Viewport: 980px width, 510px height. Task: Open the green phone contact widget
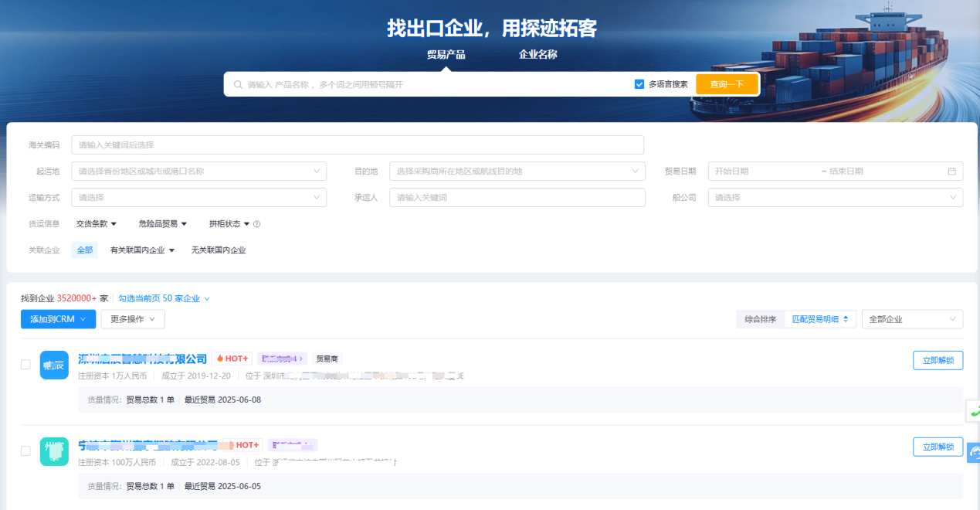point(974,411)
